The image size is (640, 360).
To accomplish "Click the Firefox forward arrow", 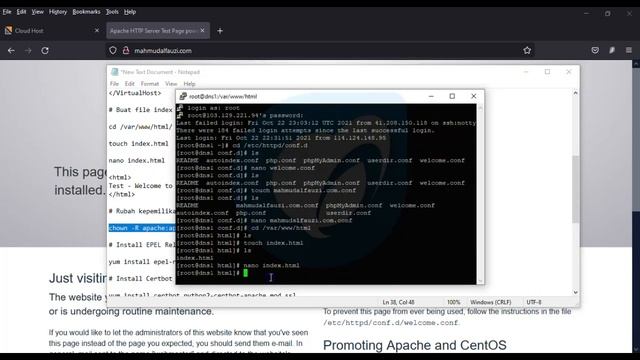I will point(28,51).
